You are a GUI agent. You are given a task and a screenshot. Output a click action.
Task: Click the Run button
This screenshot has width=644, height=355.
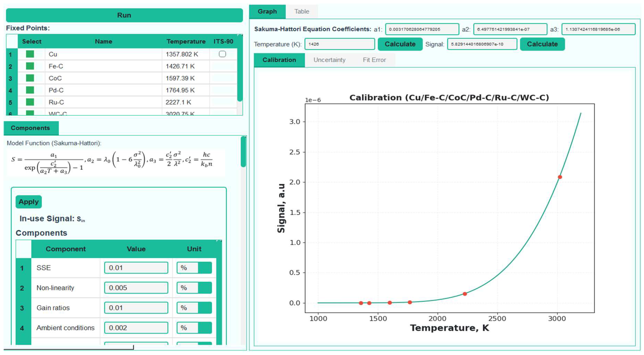pyautogui.click(x=124, y=15)
